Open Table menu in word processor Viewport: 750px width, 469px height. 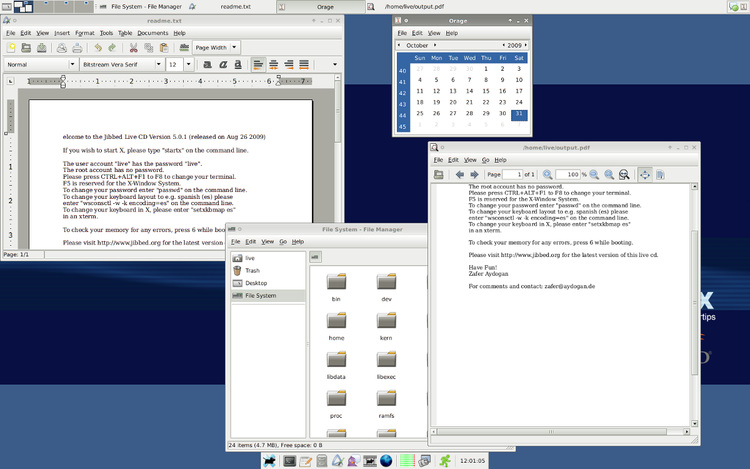tap(125, 33)
